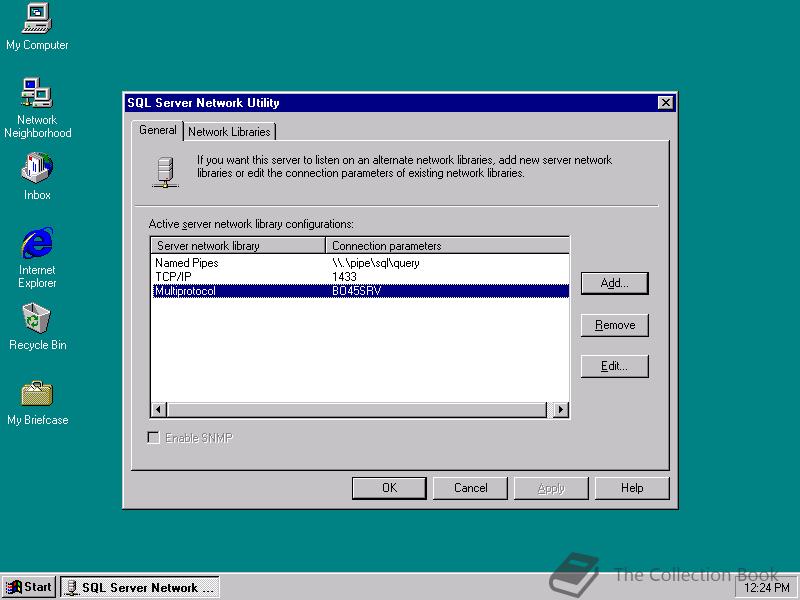Switch to the Network Libraries tab
The image size is (800, 600).
pos(231,131)
